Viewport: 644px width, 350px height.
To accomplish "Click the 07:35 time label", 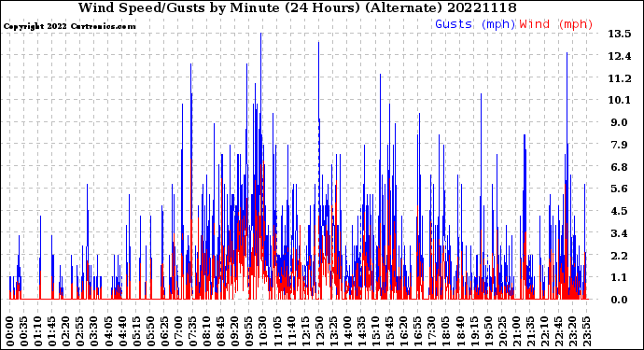I will (x=193, y=331).
